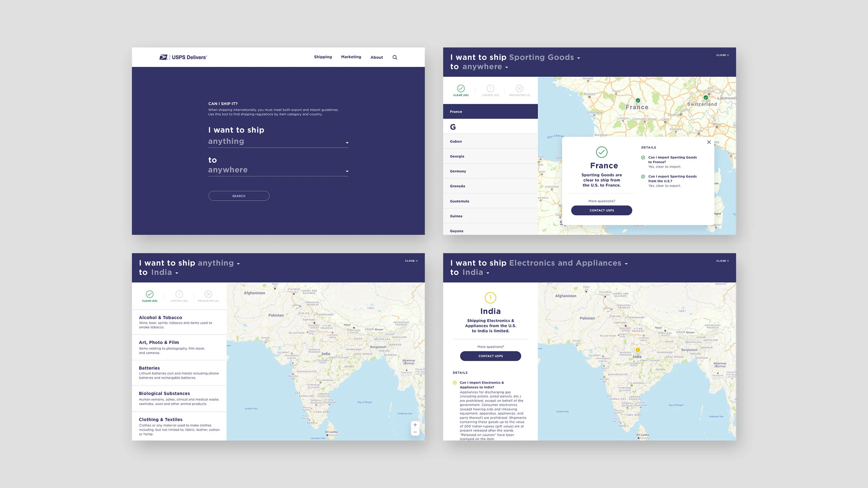
Task: Click the yellow warning pin on India map
Action: click(638, 350)
